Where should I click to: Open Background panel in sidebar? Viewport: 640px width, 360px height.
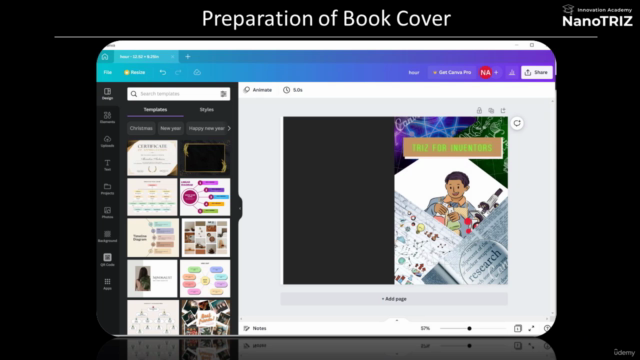[107, 236]
